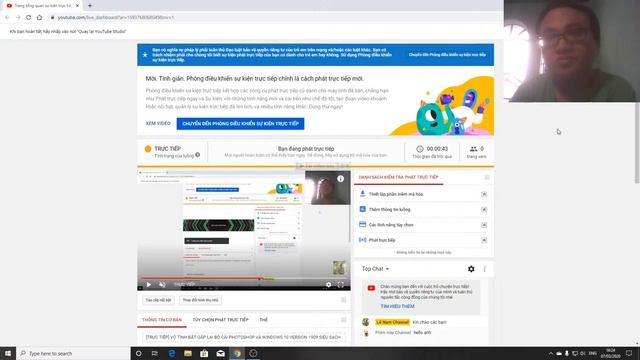Image resolution: width=640 pixels, height=360 pixels.
Task: Reload the page with refresh icon
Action: [28, 18]
